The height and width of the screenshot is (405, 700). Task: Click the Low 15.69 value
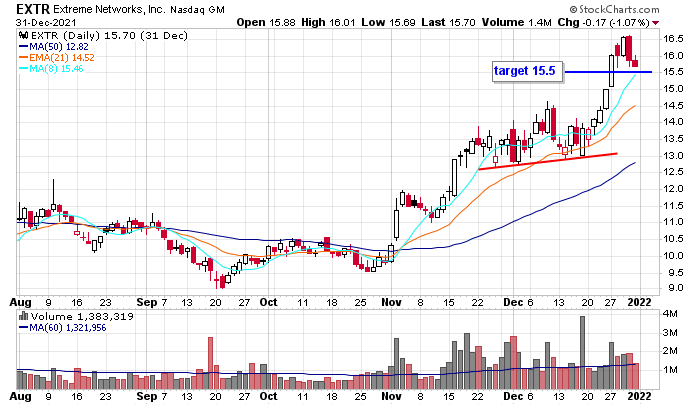[389, 22]
